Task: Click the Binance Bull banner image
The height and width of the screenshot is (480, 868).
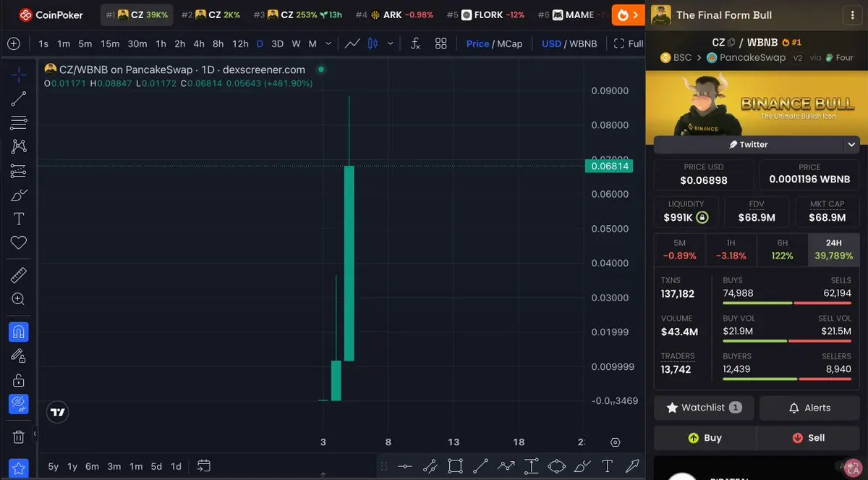Action: click(x=757, y=103)
